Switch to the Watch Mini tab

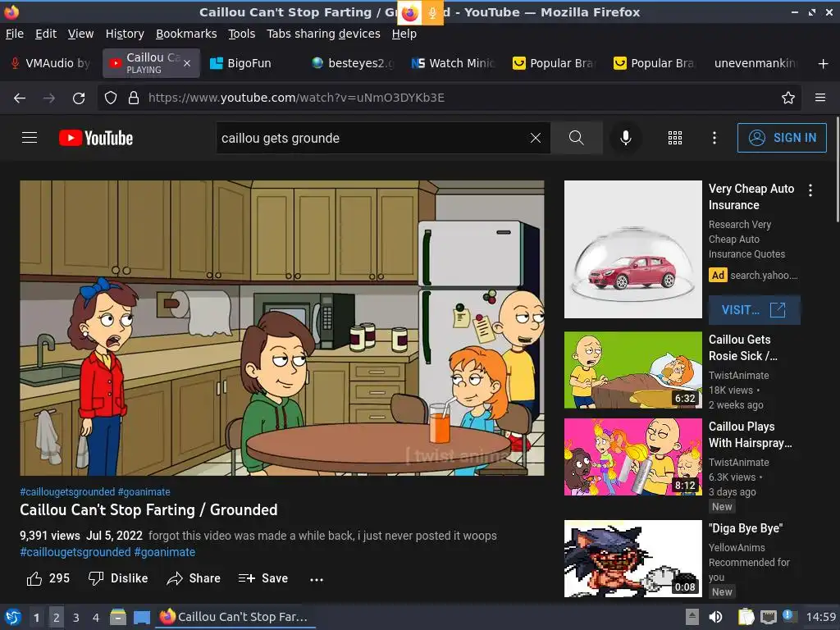453,63
